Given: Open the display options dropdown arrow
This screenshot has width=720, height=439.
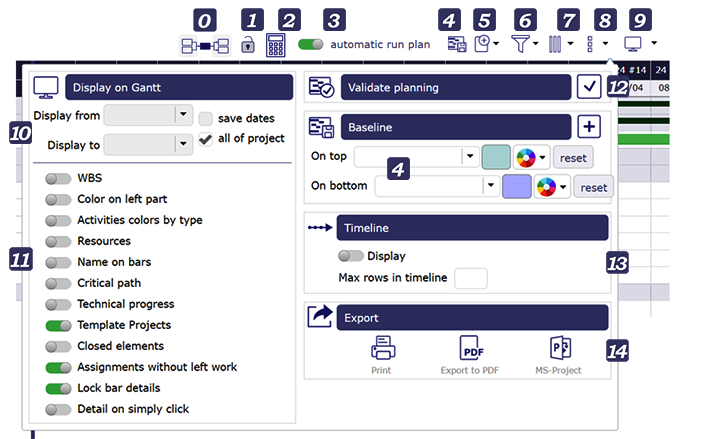Looking at the screenshot, I should coord(654,43).
